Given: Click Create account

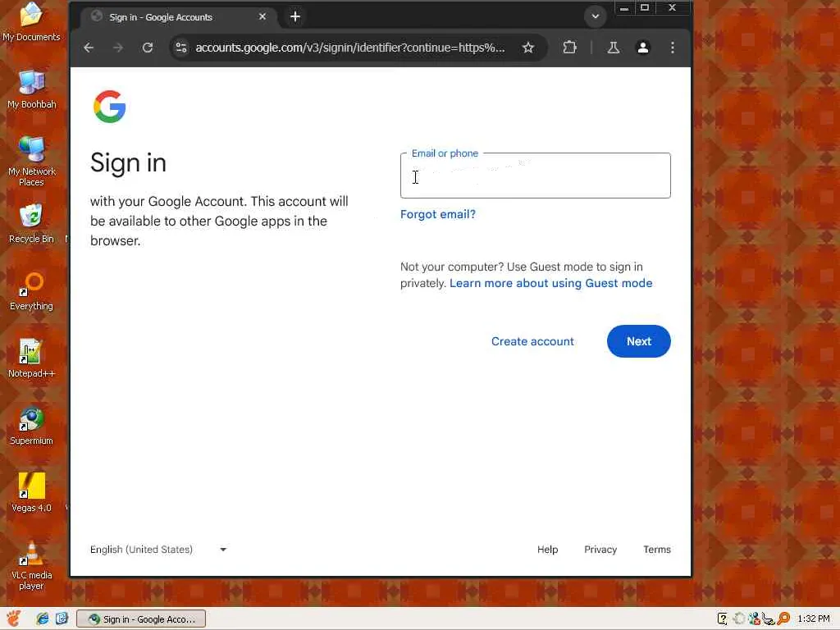Looking at the screenshot, I should tap(532, 341).
